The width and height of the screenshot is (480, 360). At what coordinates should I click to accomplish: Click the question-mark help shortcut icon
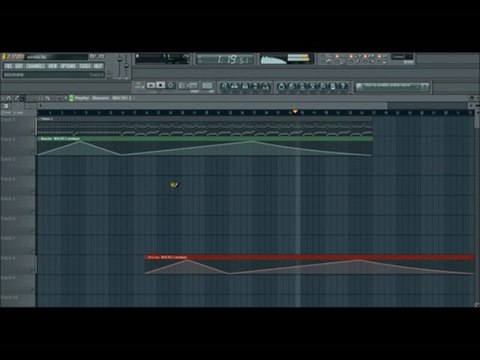click(x=343, y=87)
